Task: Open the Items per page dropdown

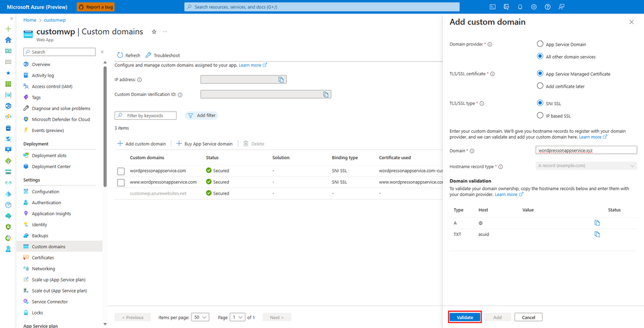Action: 200,317
